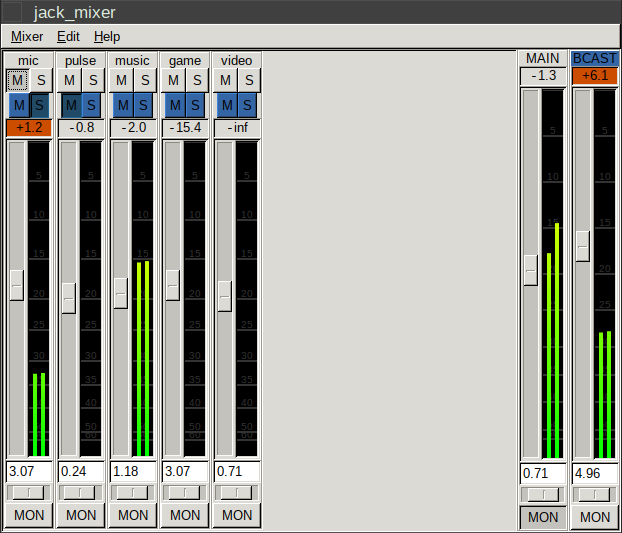The height and width of the screenshot is (533, 622).
Task: Click the MAIN output label
Action: click(543, 59)
